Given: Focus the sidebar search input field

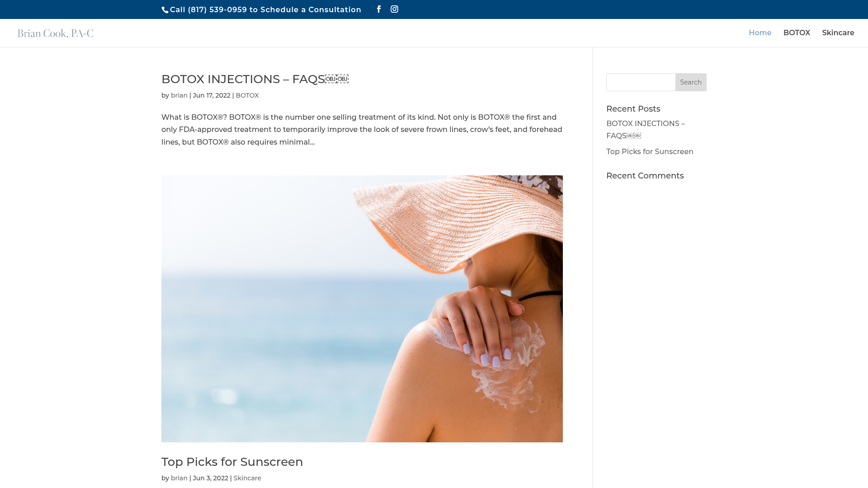Looking at the screenshot, I should tap(641, 82).
